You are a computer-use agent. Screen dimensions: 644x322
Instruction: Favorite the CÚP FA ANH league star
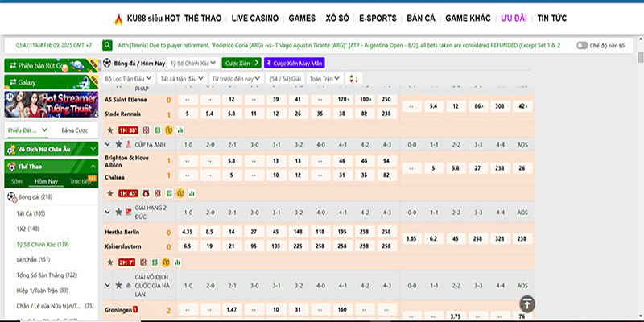coord(118,144)
